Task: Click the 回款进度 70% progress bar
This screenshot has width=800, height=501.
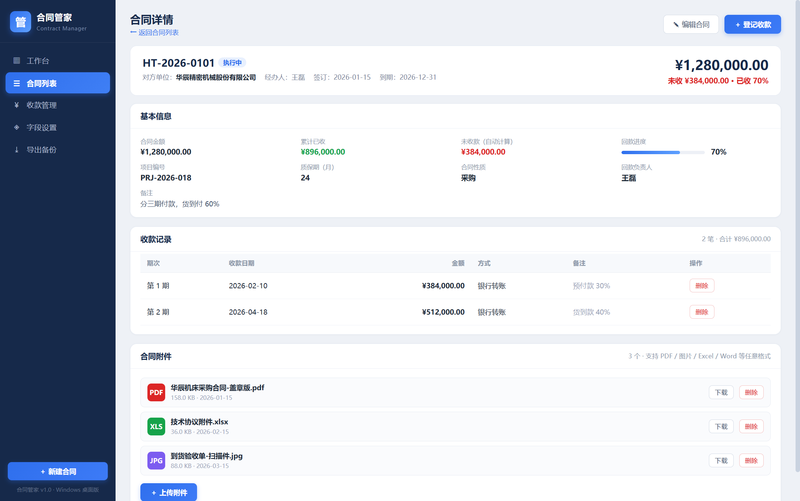Action: pos(663,152)
